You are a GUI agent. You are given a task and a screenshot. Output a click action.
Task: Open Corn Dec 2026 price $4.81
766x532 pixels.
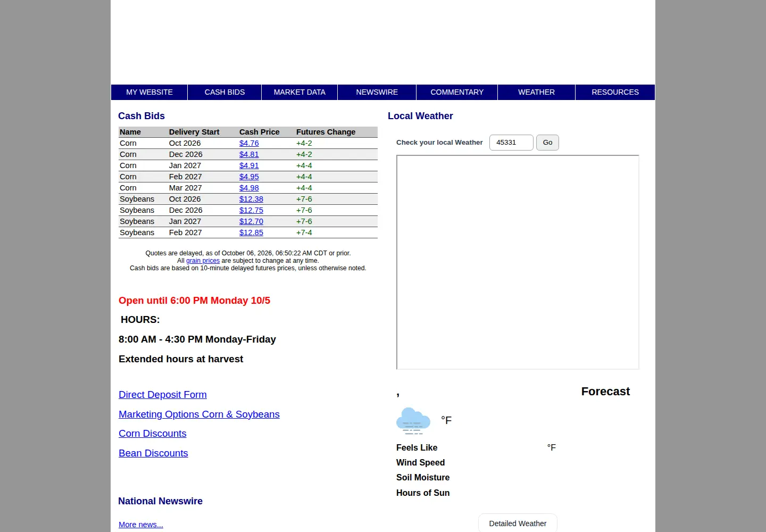tap(249, 154)
